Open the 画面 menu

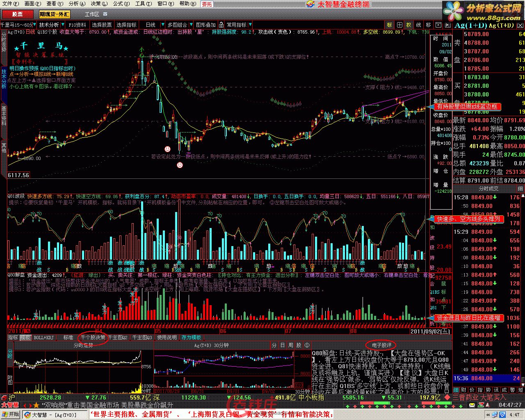click(32, 4)
